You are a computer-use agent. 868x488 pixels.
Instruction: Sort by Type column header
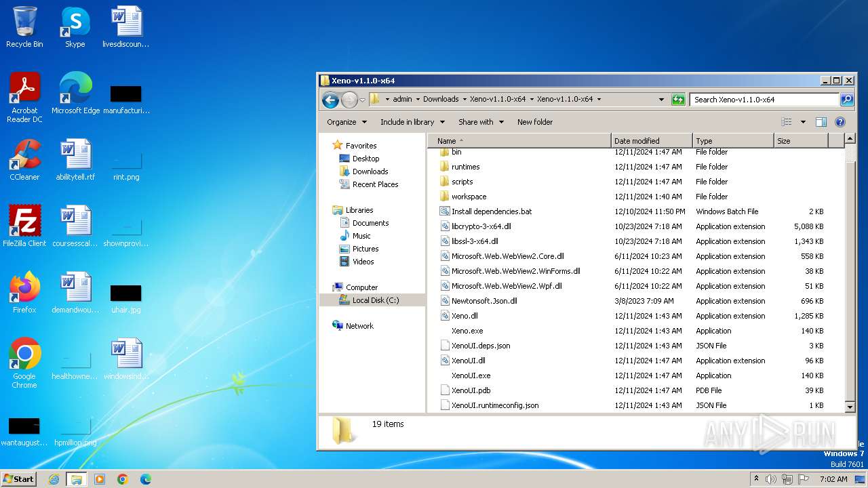(733, 141)
